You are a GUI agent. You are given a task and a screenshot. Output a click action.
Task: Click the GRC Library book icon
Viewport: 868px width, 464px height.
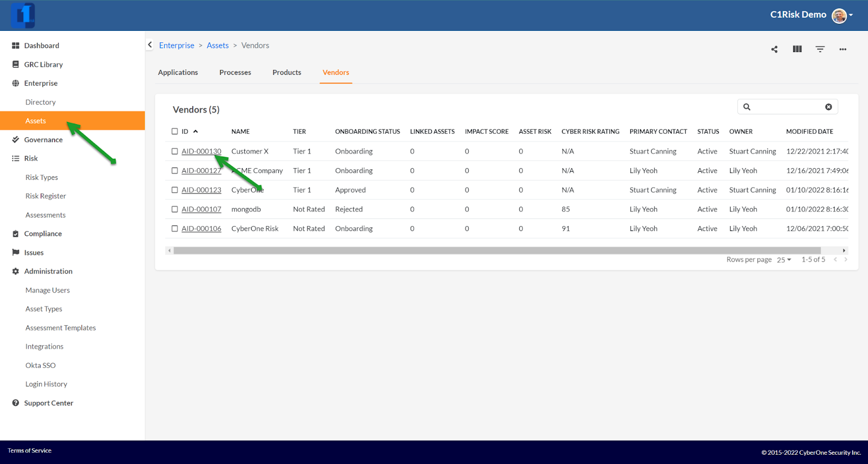tap(16, 65)
